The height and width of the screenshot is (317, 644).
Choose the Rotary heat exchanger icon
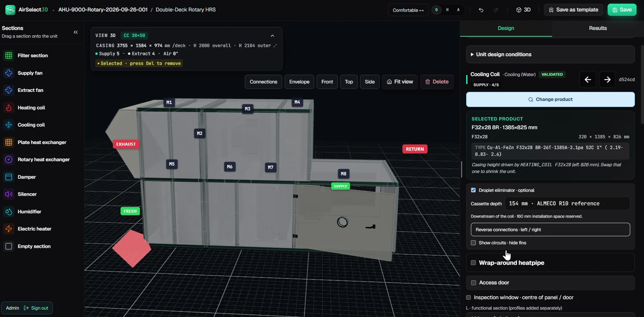[9, 160]
